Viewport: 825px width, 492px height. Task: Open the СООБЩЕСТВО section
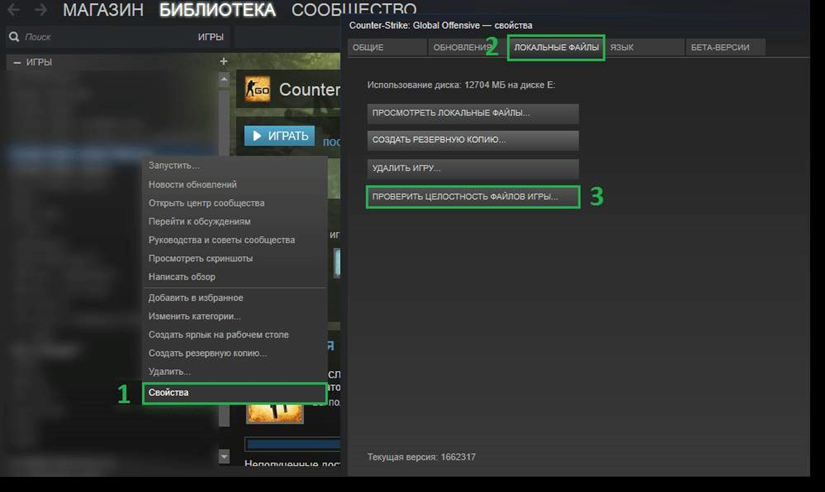click(x=354, y=9)
